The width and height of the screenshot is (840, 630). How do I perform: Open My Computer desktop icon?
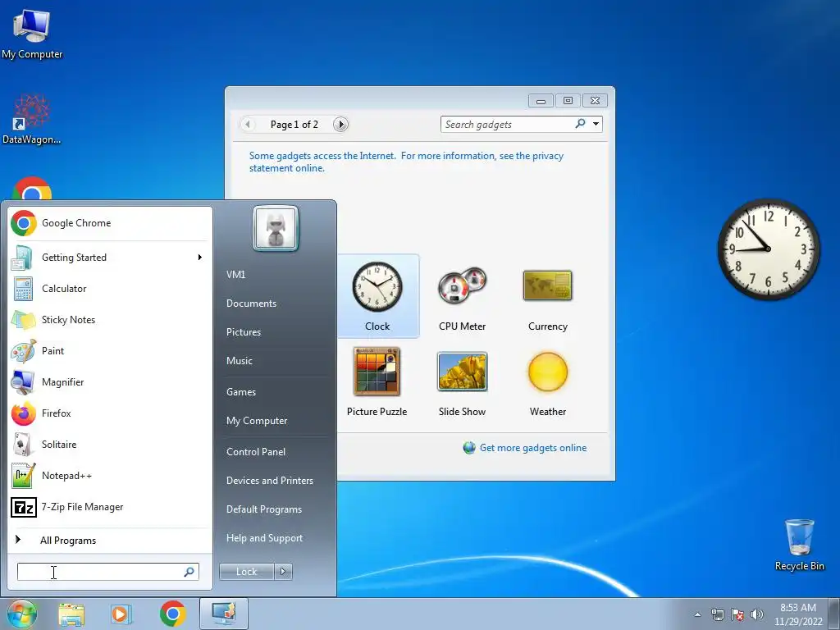(x=32, y=33)
